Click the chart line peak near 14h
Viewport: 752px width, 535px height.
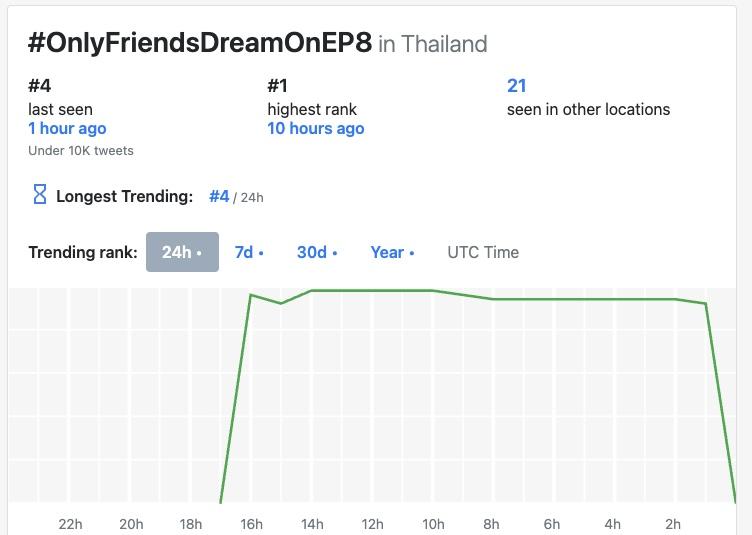point(313,290)
